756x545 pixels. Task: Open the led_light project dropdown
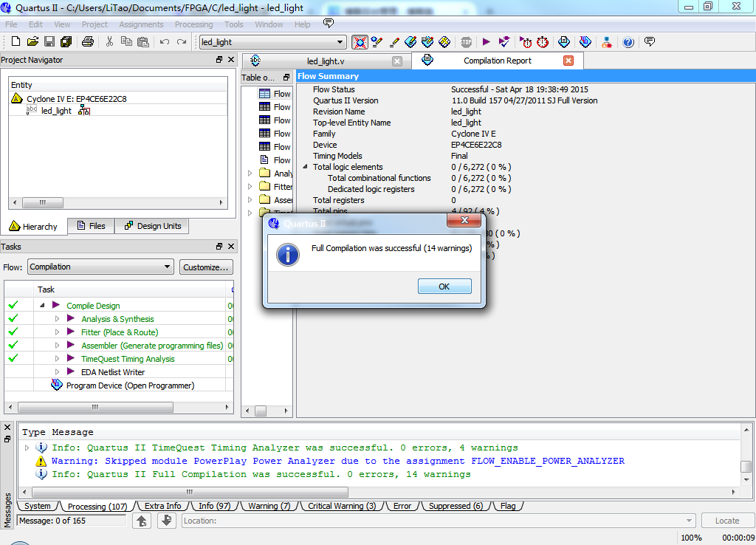tap(340, 42)
